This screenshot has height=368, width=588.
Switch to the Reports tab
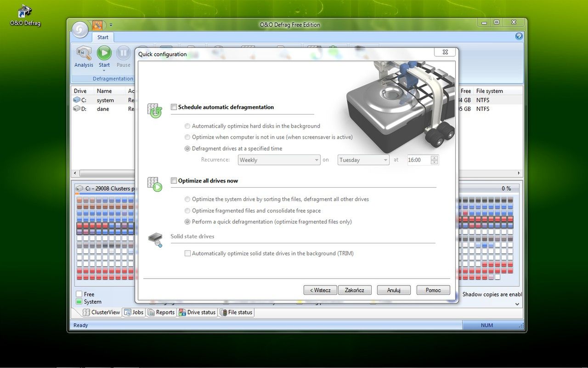point(161,312)
